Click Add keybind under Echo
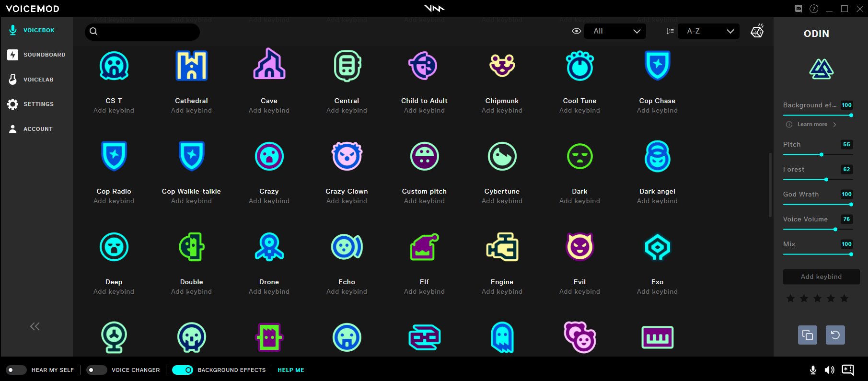868x381 pixels. click(347, 291)
